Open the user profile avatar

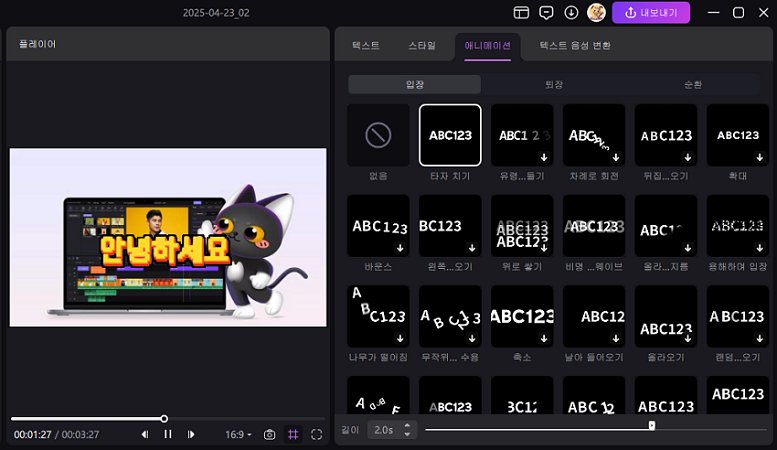596,12
